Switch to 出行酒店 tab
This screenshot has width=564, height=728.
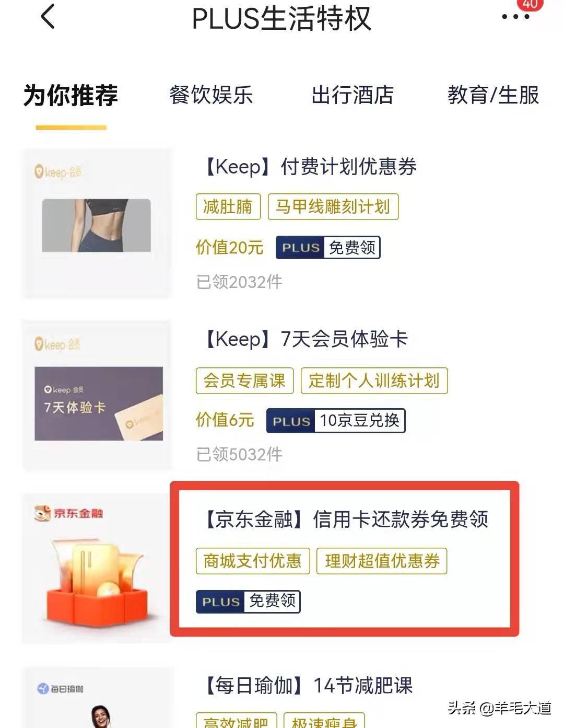pyautogui.click(x=352, y=95)
